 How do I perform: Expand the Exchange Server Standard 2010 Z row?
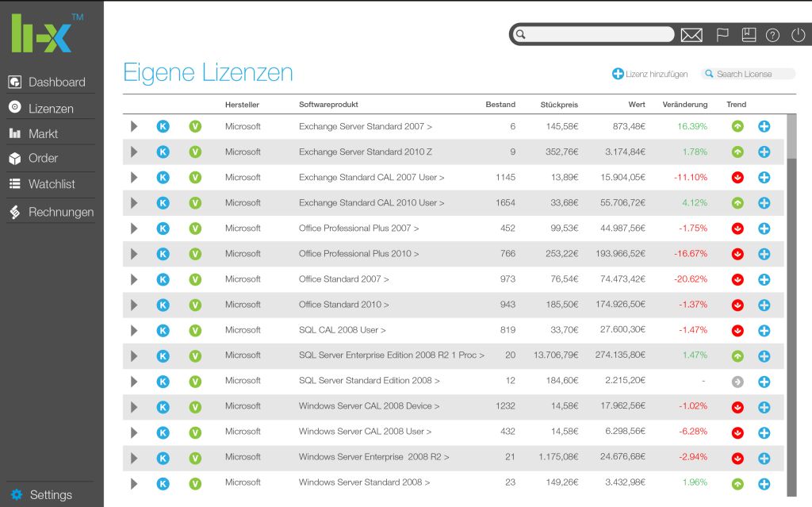(134, 152)
